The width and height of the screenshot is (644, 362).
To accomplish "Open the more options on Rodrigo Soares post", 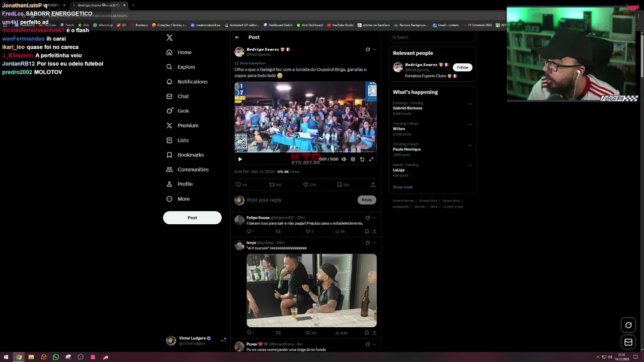I will (374, 49).
